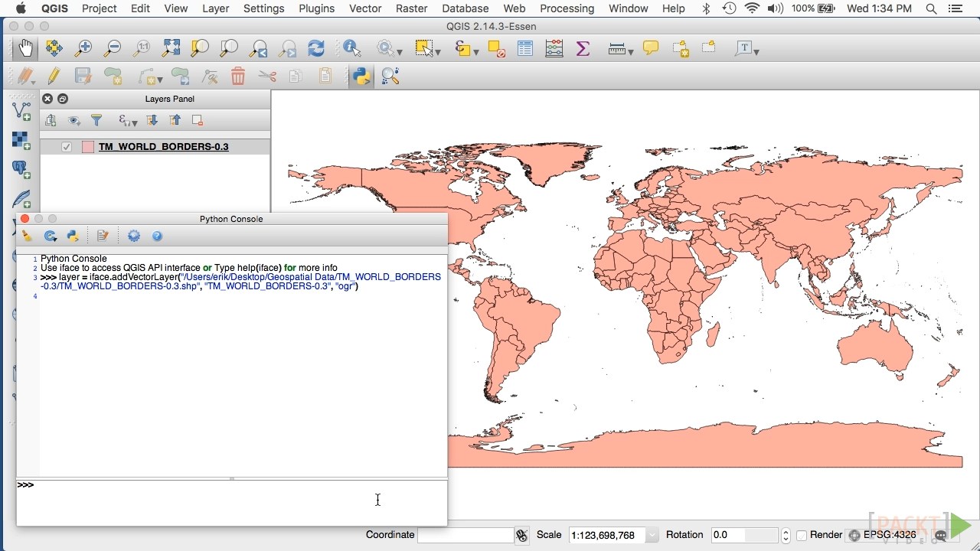
Task: Select the Zoom In tool
Action: 83,48
